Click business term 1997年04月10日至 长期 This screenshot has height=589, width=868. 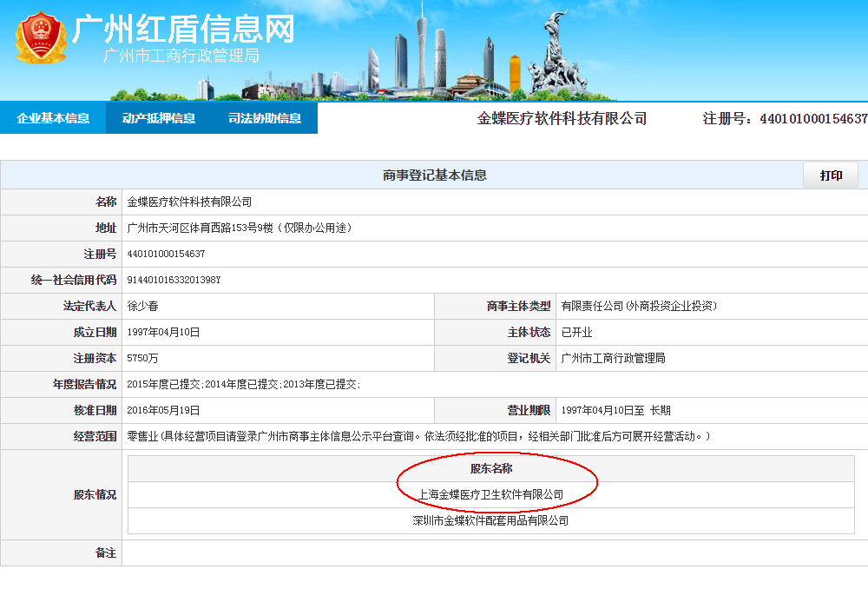[x=615, y=410]
